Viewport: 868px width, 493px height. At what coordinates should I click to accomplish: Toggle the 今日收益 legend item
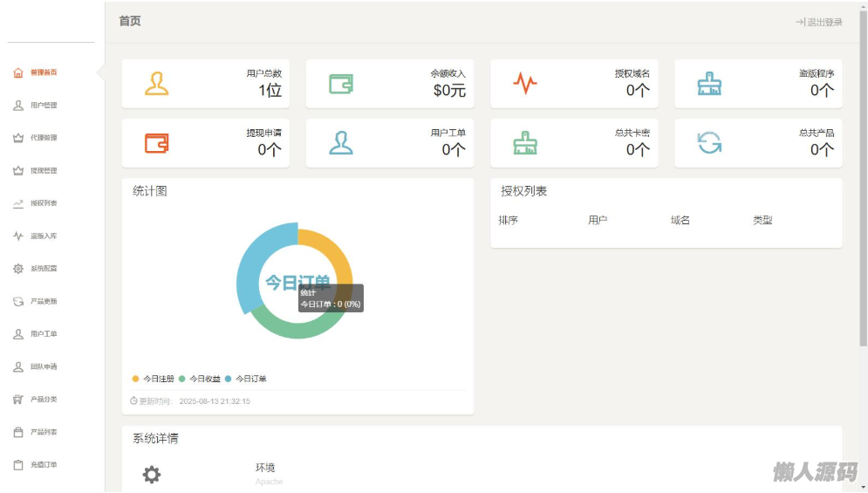pyautogui.click(x=200, y=379)
